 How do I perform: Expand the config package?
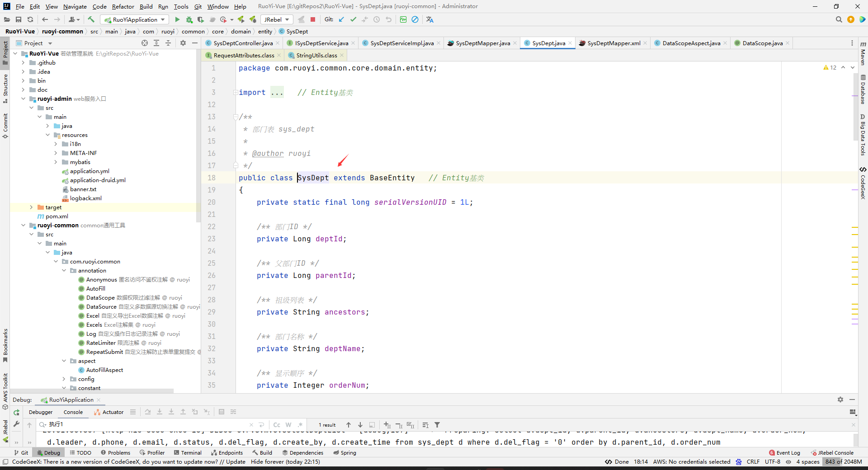64,379
